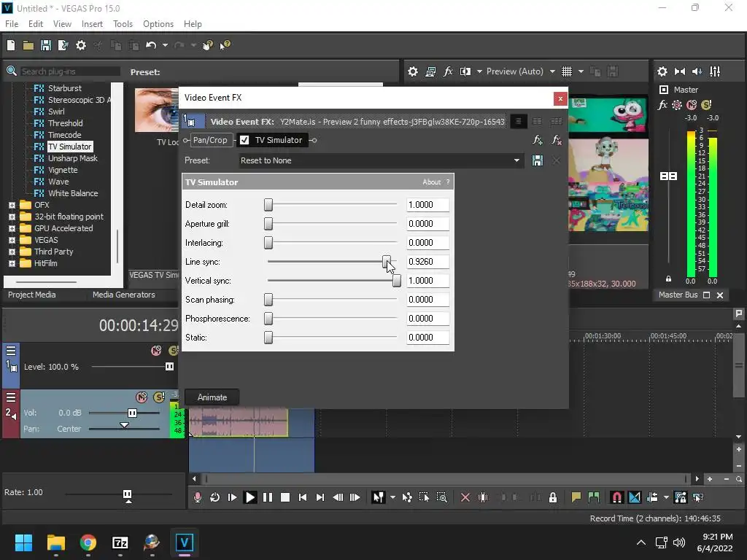Expand the GPU Accelerated folder
The image size is (747, 560).
pyautogui.click(x=12, y=228)
